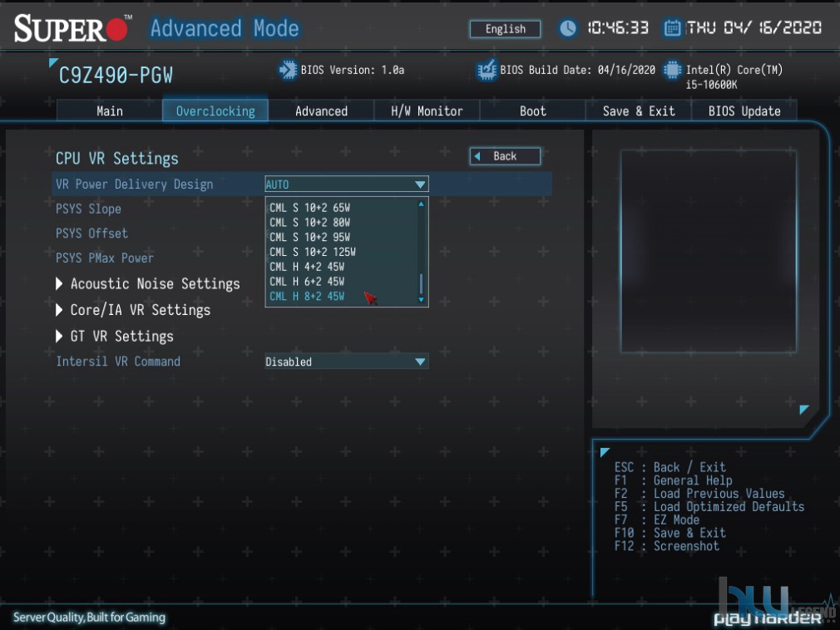Select CML H 4+2 45W option
840x630 pixels.
tap(307, 267)
